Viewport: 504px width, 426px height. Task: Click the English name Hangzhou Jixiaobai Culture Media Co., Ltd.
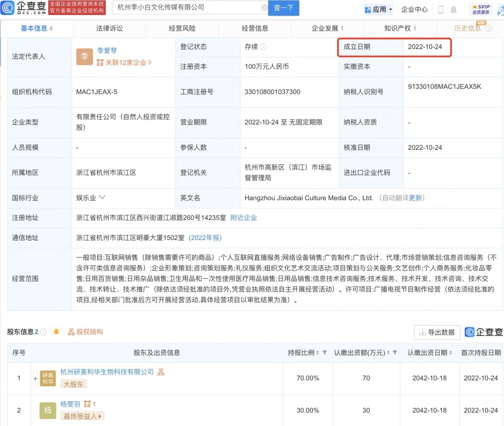point(309,198)
